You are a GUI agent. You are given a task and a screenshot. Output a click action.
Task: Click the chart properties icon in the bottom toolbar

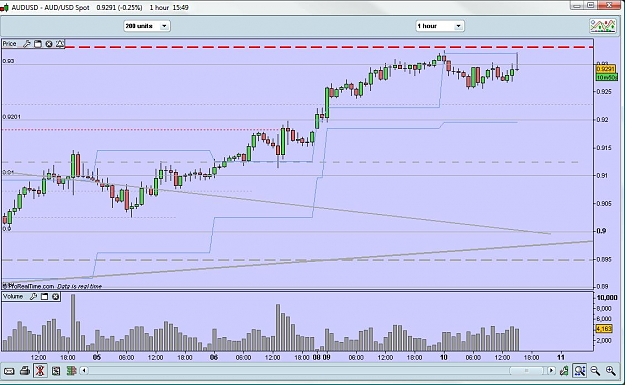tap(56, 371)
